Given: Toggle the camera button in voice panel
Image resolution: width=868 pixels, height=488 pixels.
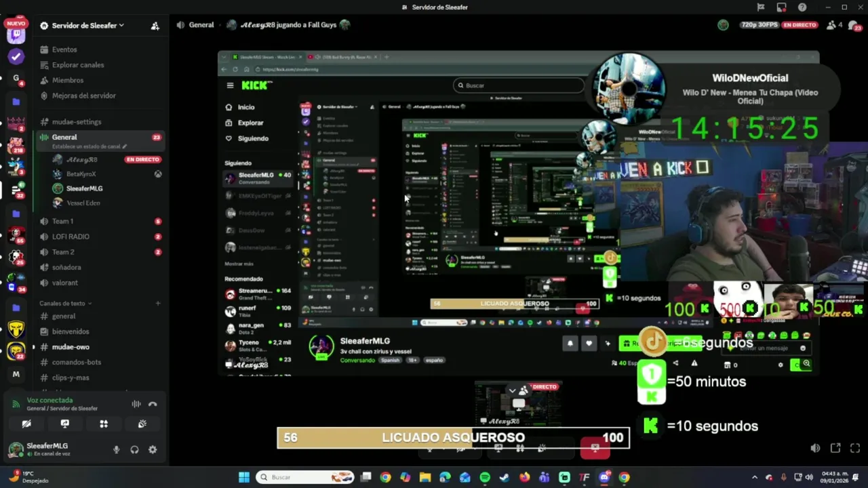Looking at the screenshot, I should pos(26,424).
